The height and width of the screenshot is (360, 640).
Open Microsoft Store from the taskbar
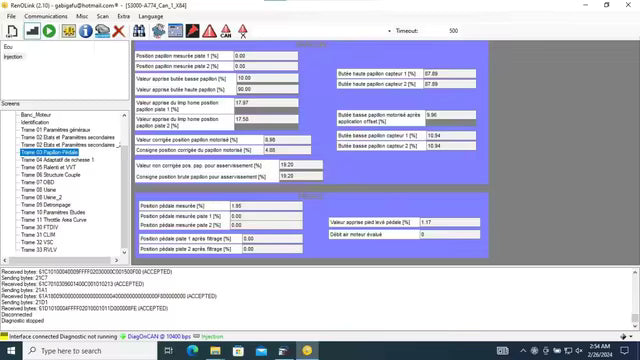pyautogui.click(x=238, y=351)
